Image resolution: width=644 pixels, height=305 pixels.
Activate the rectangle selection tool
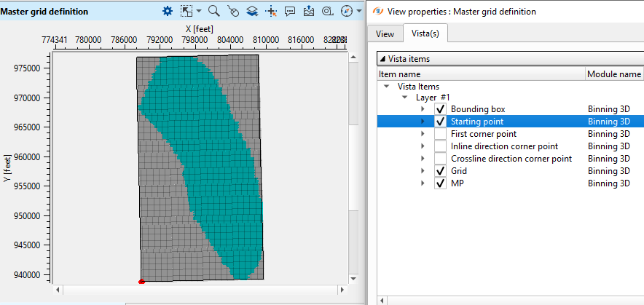186,11
